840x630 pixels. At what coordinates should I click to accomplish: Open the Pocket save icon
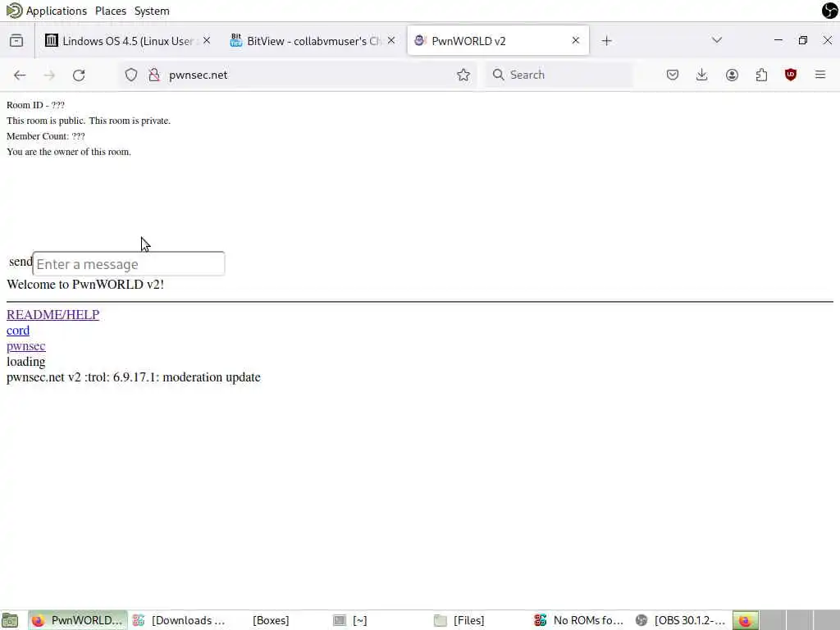click(x=673, y=75)
